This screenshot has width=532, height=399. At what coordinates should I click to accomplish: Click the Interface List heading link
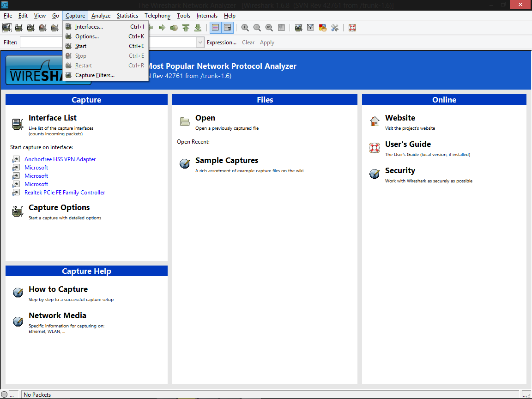point(53,118)
